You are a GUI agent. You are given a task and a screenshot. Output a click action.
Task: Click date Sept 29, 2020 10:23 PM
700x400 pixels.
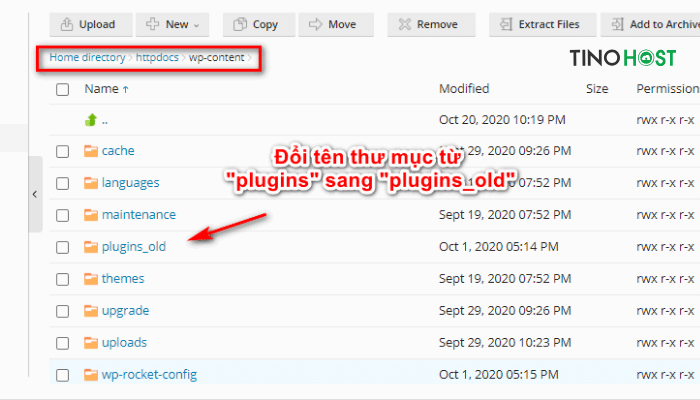click(x=505, y=343)
